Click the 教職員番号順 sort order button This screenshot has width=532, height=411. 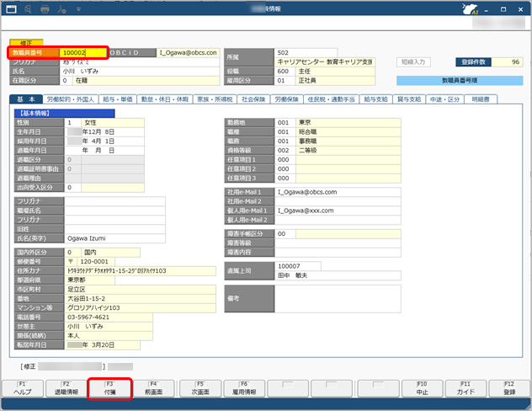[460, 81]
